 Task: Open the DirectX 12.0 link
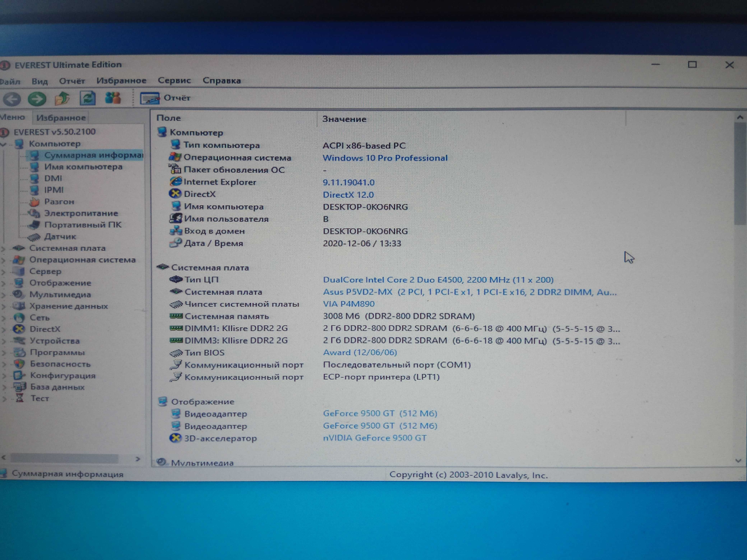[x=348, y=195]
